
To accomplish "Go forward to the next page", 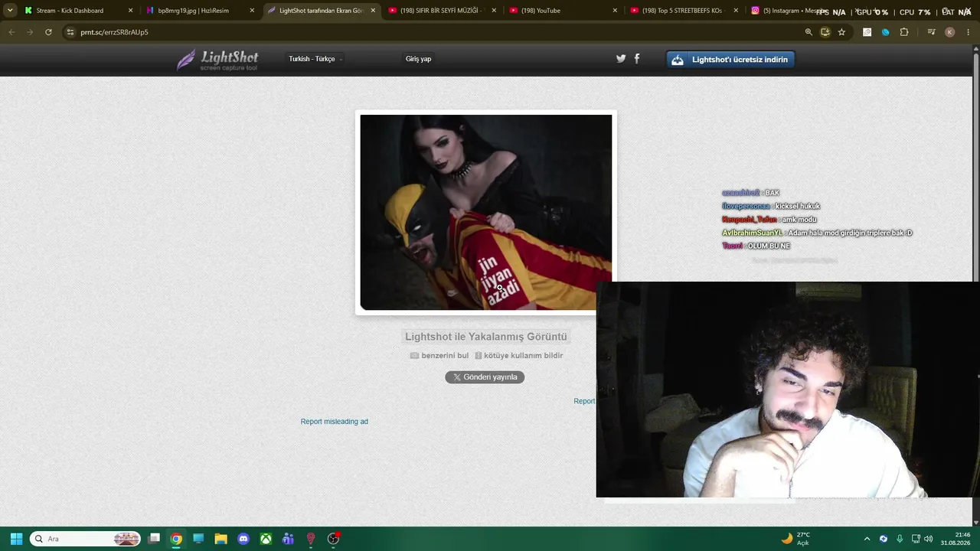I will pos(30,32).
